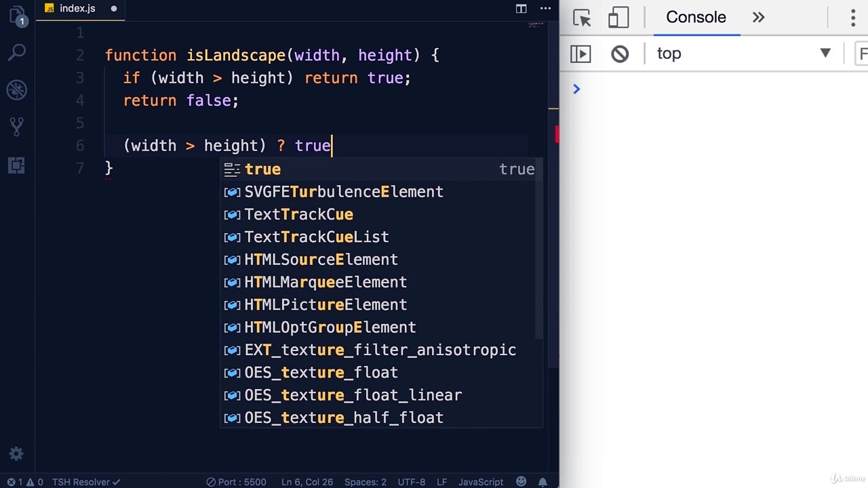Viewport: 868px width, 488px height.
Task: Switch to the Console tab
Action: click(x=696, y=18)
